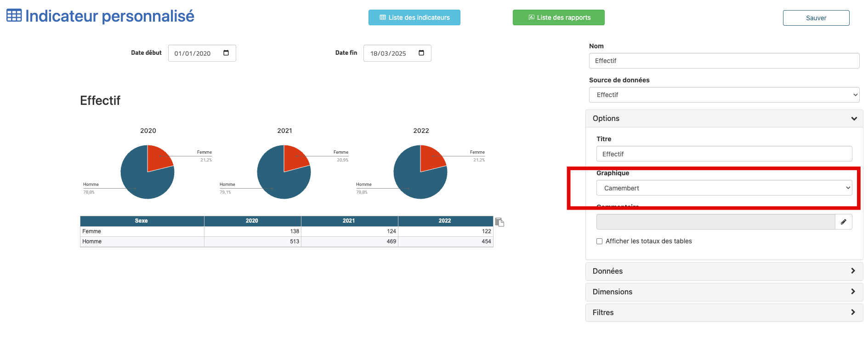Image resolution: width=868 pixels, height=362 pixels.
Task: Open the Source de données dropdown
Action: [724, 95]
